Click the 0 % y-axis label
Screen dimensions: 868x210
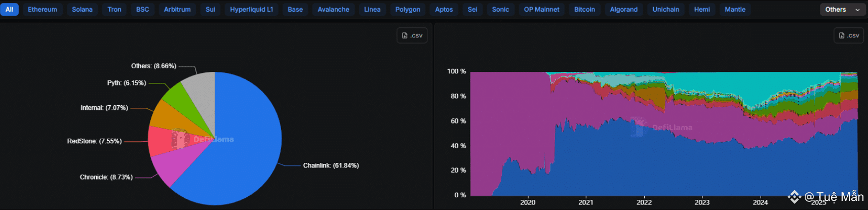coord(460,195)
